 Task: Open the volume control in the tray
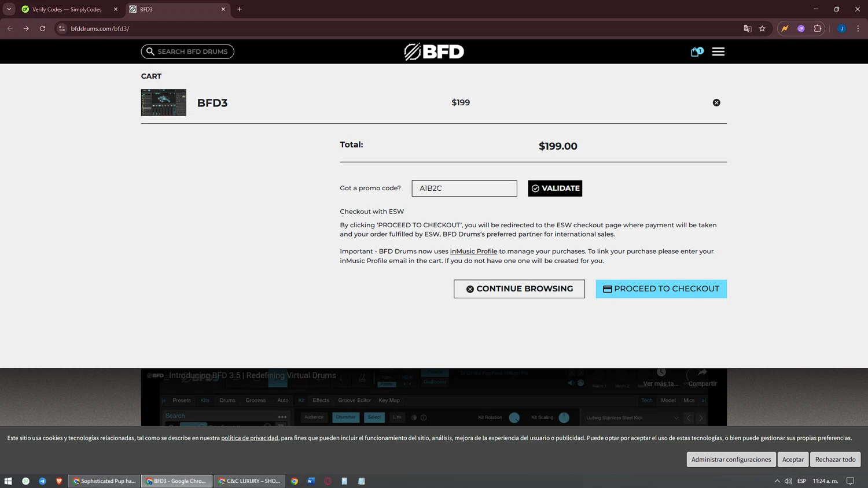pos(788,481)
